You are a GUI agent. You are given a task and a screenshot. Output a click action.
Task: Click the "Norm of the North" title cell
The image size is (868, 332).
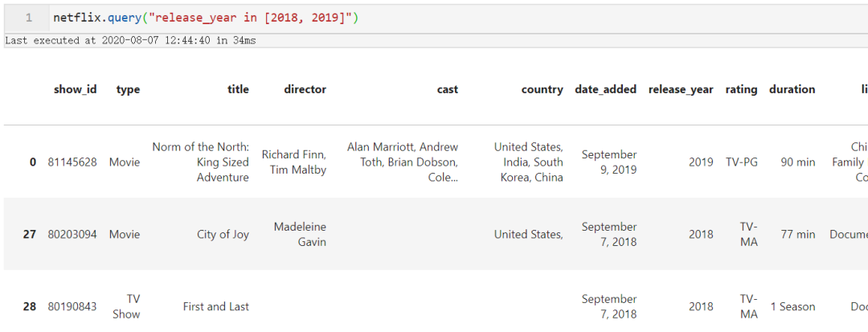click(x=201, y=162)
